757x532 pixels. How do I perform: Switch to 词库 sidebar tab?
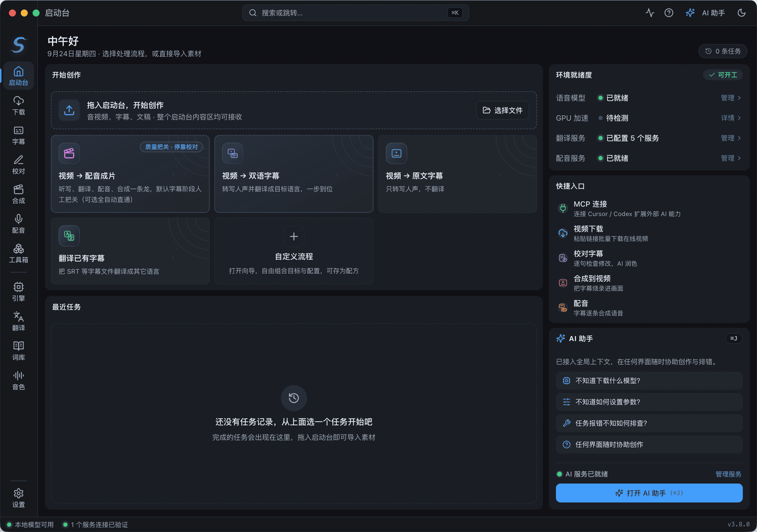(x=18, y=351)
